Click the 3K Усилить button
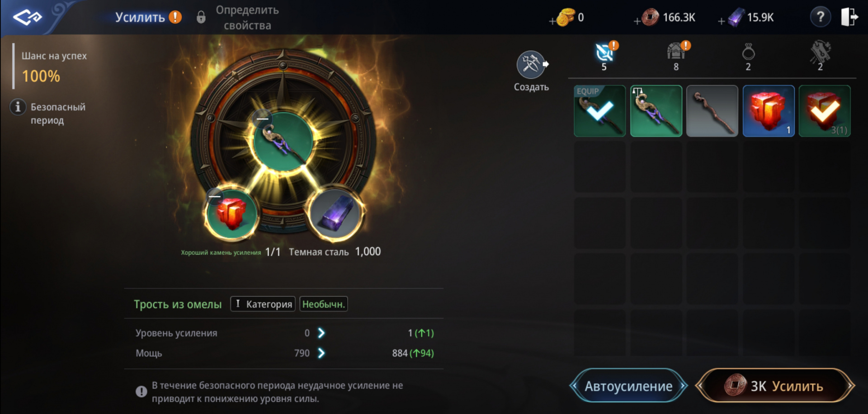Image resolution: width=868 pixels, height=414 pixels. click(x=775, y=386)
